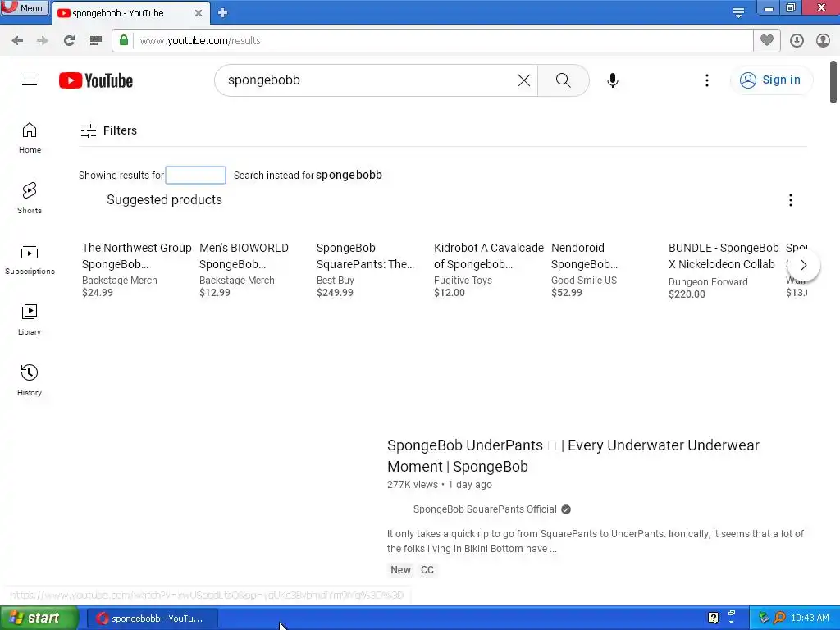Click the $220.00 price text
Image resolution: width=840 pixels, height=630 pixels.
(687, 294)
